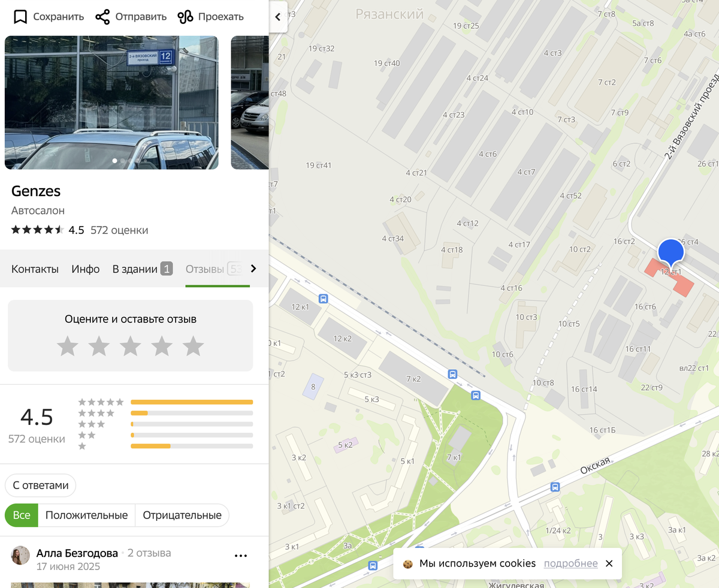Toggle the С ответами filter
The width and height of the screenshot is (719, 588).
tap(40, 486)
